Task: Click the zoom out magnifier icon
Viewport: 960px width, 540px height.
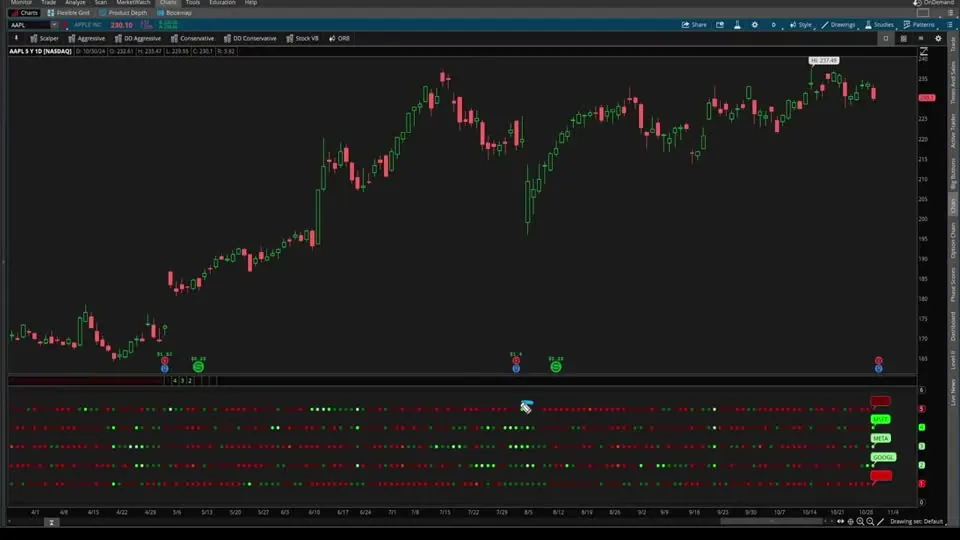Action: point(870,522)
